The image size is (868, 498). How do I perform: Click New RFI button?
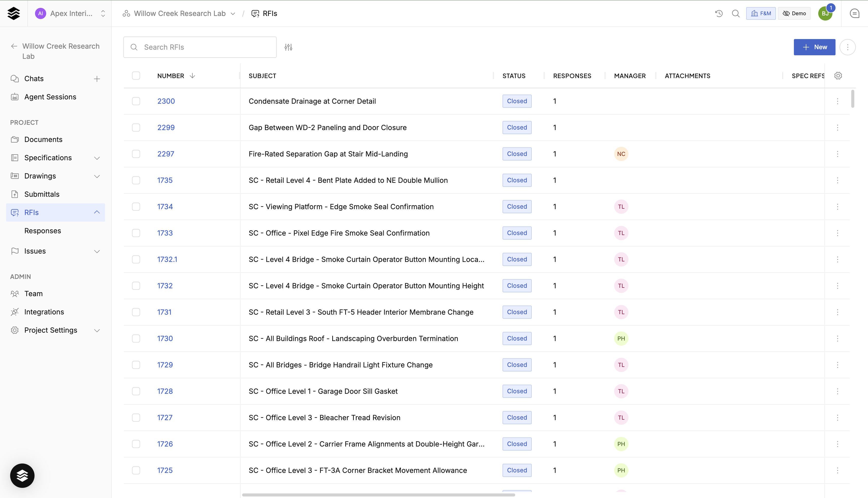tap(814, 47)
